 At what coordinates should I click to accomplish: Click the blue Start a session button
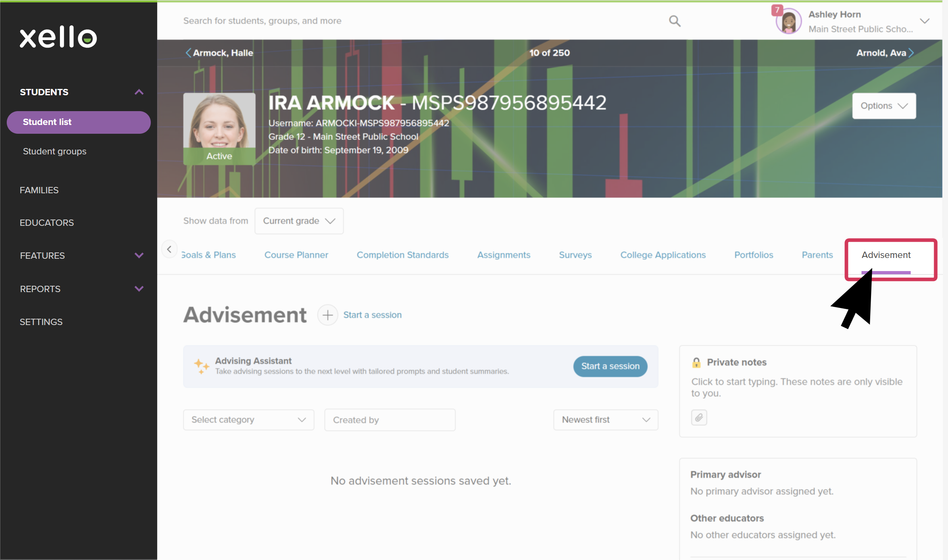coord(610,366)
